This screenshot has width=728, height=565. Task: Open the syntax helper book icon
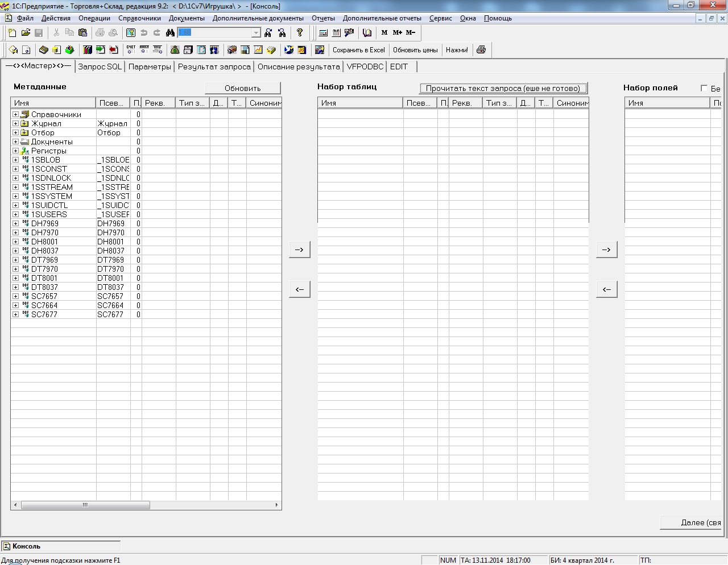pyautogui.click(x=367, y=32)
